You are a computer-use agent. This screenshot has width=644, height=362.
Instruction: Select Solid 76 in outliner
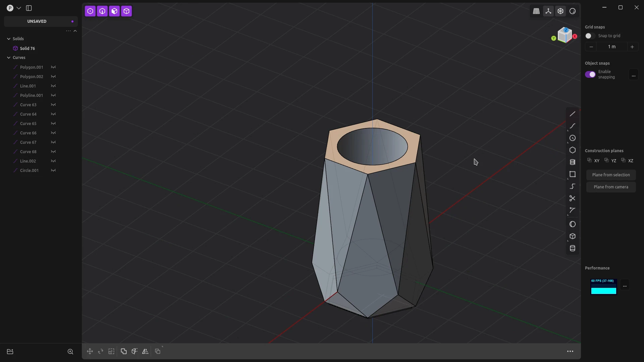pyautogui.click(x=28, y=48)
